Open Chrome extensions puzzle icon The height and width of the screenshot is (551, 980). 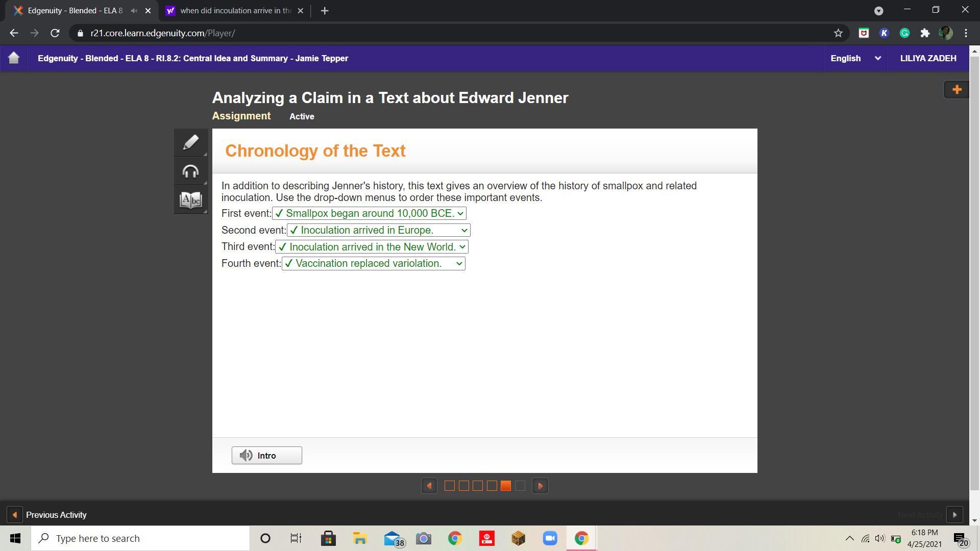click(x=925, y=33)
